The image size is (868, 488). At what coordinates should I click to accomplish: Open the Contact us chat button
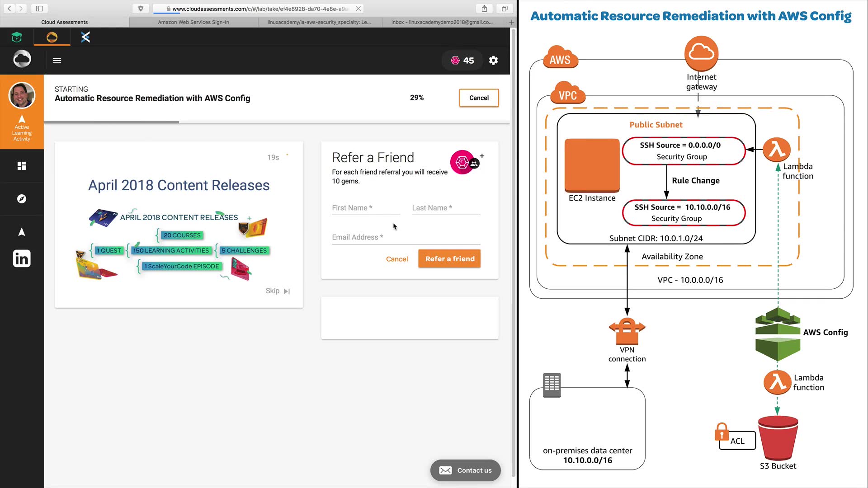pyautogui.click(x=465, y=470)
